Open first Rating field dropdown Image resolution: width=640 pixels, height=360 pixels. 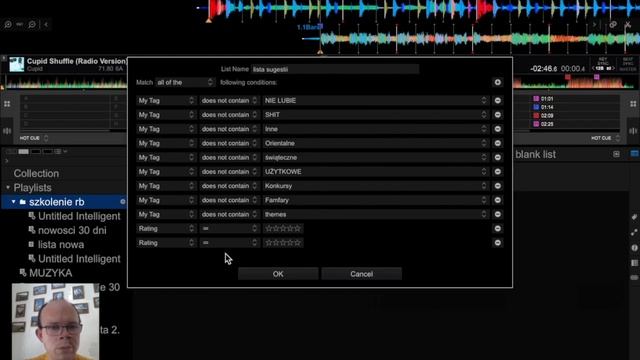click(166, 229)
